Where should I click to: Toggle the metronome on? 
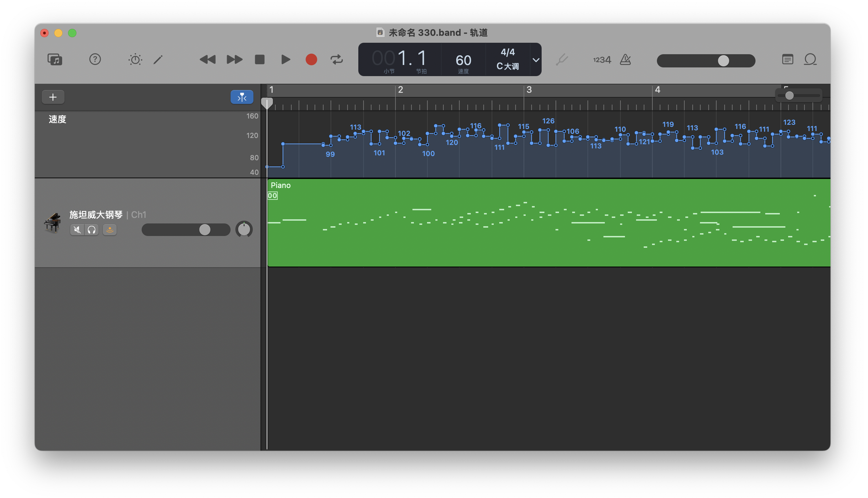[x=625, y=59]
